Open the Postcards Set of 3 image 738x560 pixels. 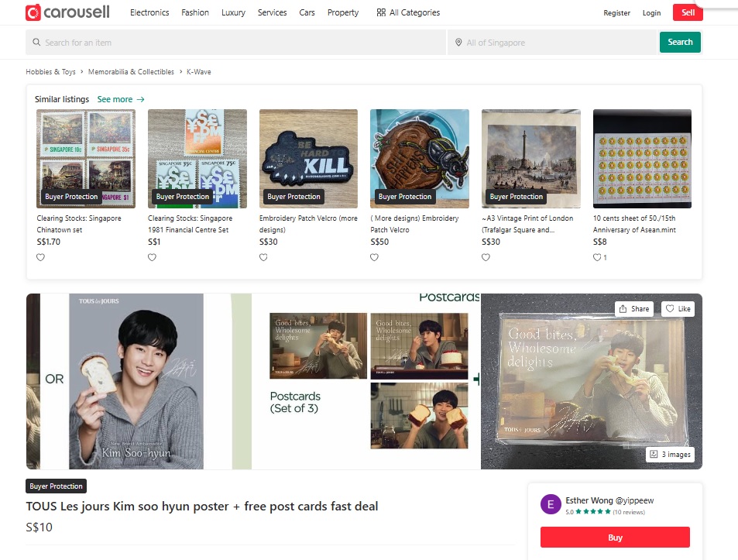[366, 381]
